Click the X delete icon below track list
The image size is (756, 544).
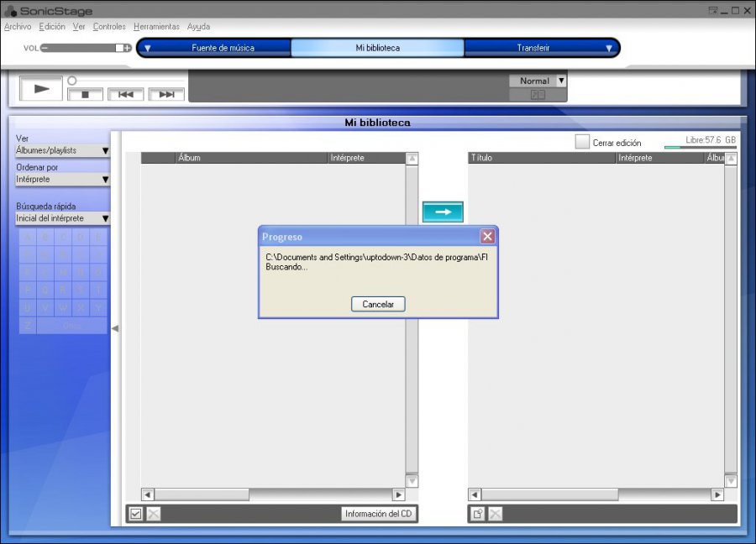pos(495,514)
